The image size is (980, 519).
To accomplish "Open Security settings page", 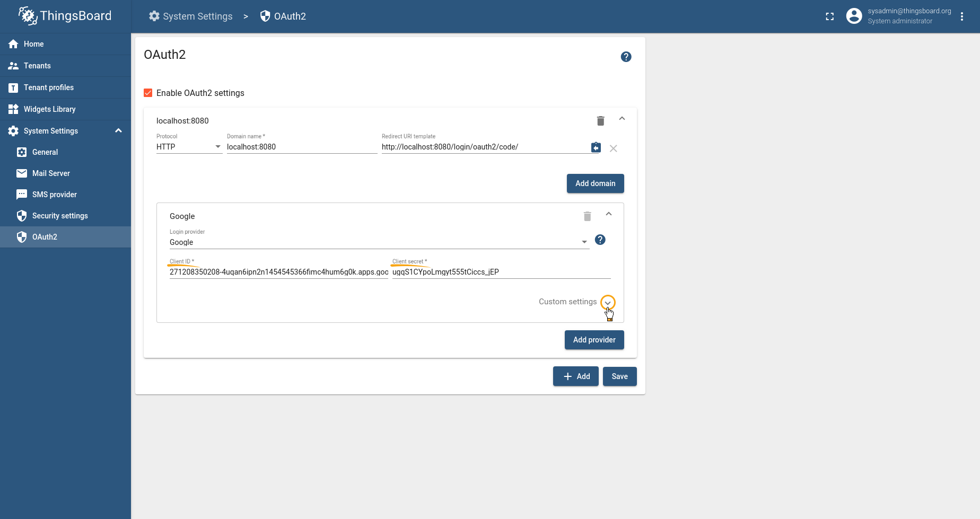I will [x=65, y=216].
